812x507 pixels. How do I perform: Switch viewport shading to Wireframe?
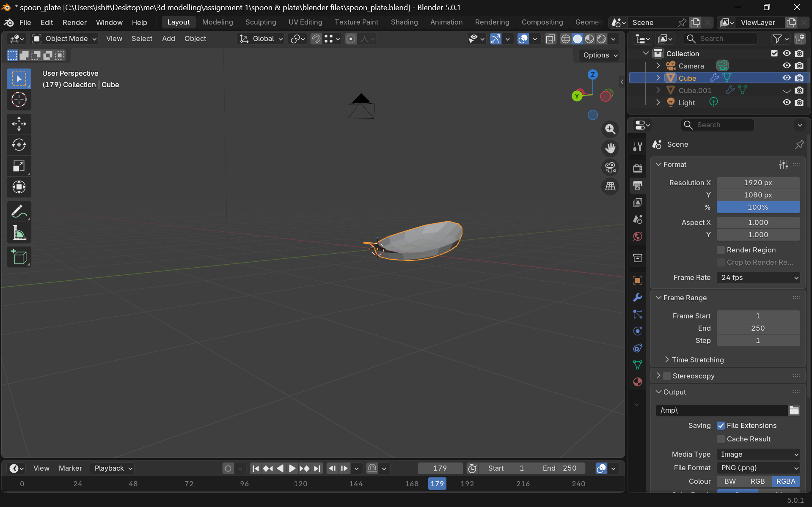pos(566,39)
